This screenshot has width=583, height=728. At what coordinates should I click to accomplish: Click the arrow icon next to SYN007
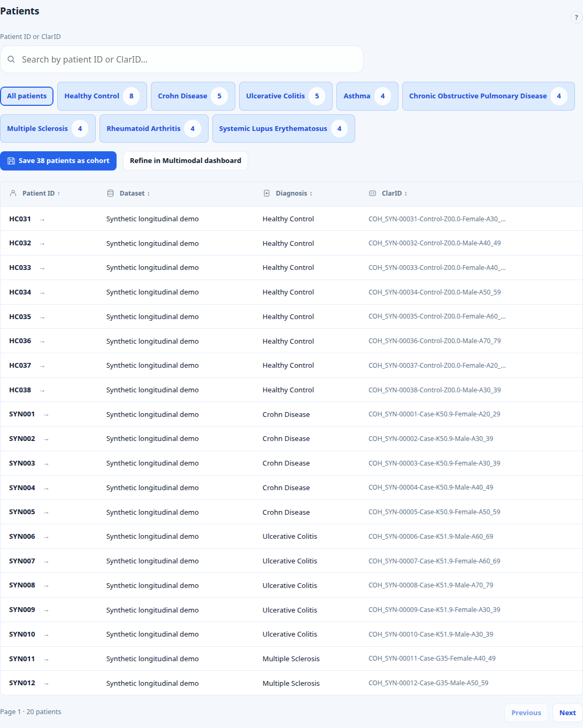[x=47, y=562]
